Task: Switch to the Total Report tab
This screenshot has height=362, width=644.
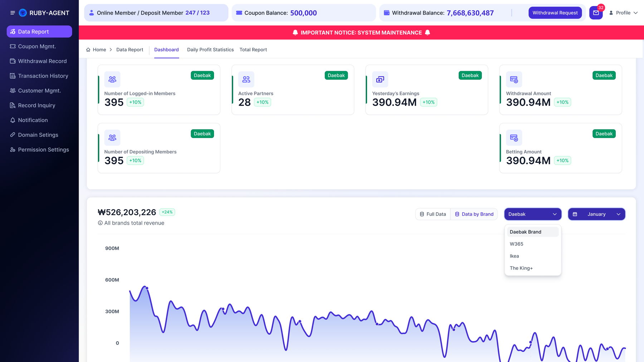Action: (x=253, y=50)
